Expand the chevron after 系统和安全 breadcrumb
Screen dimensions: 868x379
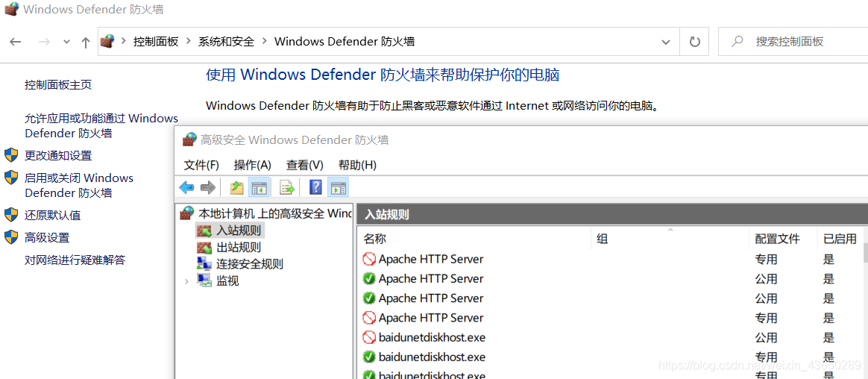click(x=264, y=42)
